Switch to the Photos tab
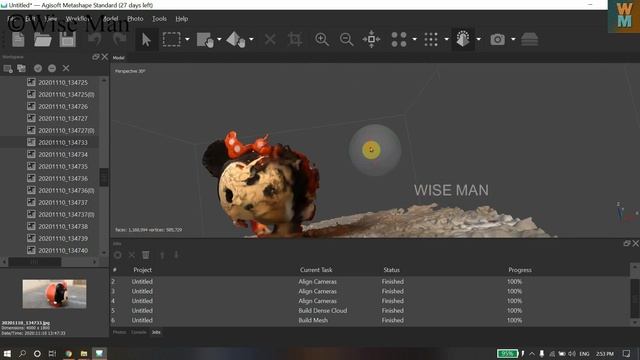The height and width of the screenshot is (360, 640). (x=119, y=332)
